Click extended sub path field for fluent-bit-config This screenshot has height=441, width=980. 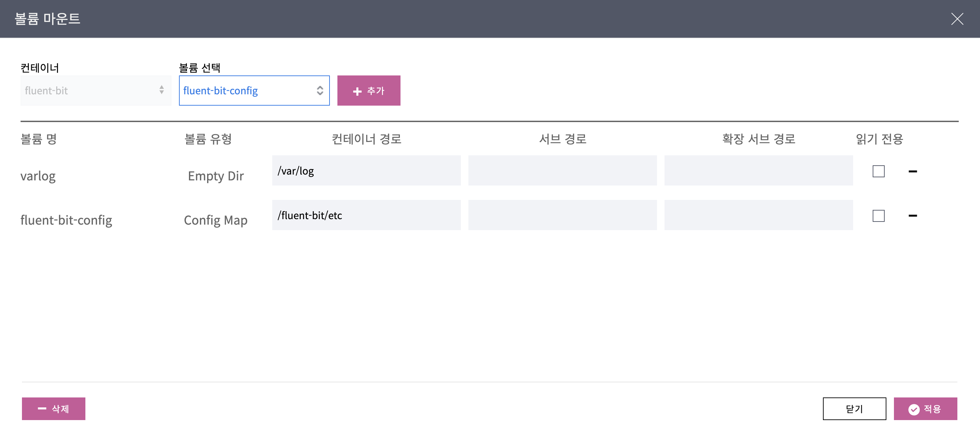tap(758, 215)
